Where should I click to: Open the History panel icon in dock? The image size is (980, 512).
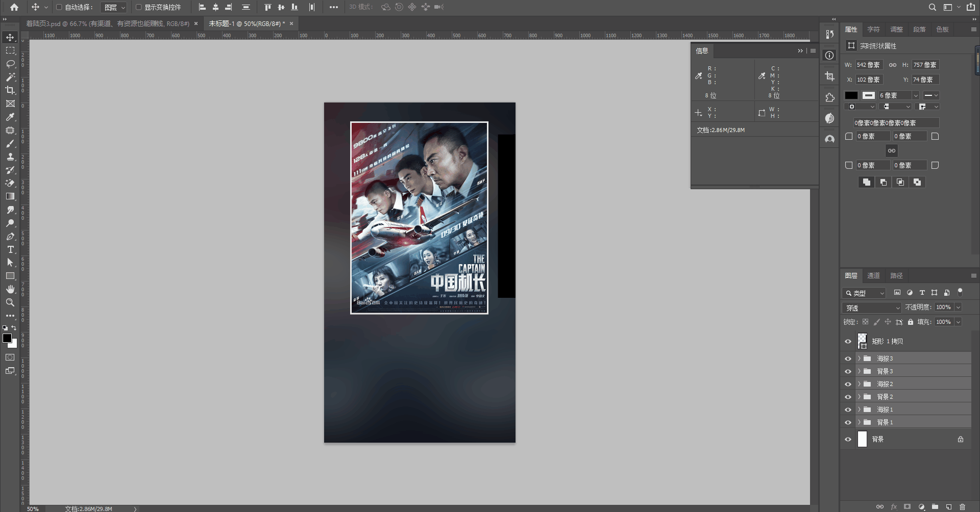[829, 34]
